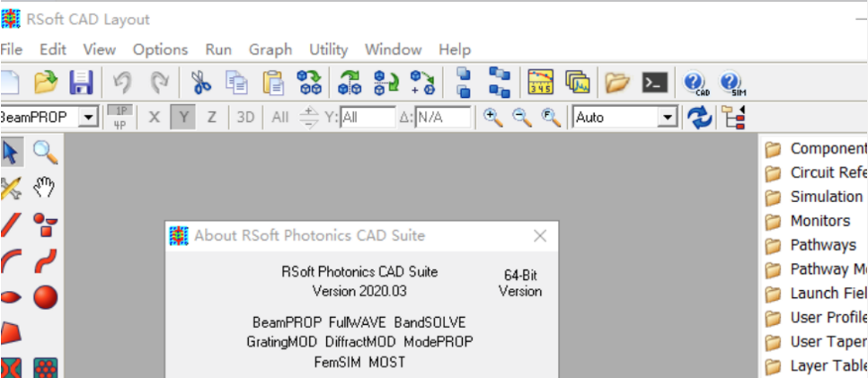Open the SIM help icon

(731, 83)
